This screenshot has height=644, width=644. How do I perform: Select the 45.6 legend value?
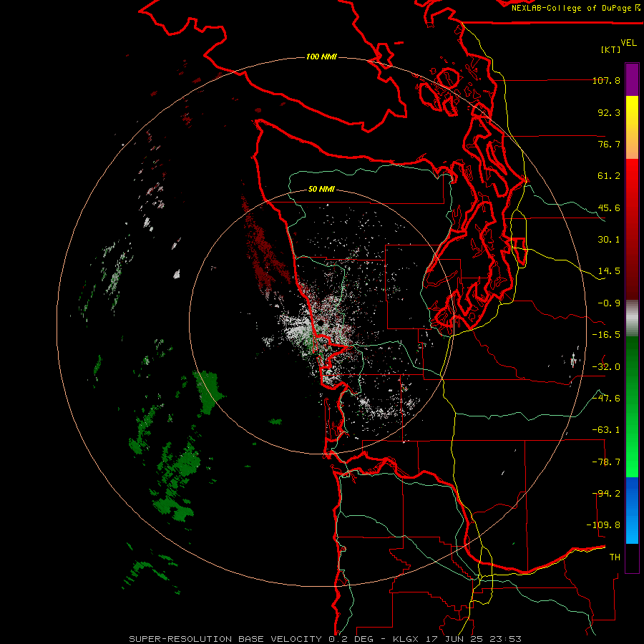click(609, 208)
